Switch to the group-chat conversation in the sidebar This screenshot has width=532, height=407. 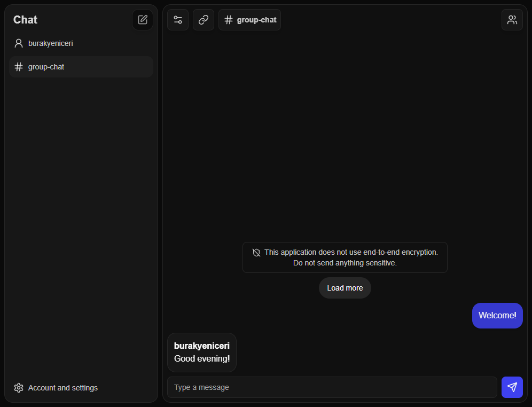coord(81,67)
